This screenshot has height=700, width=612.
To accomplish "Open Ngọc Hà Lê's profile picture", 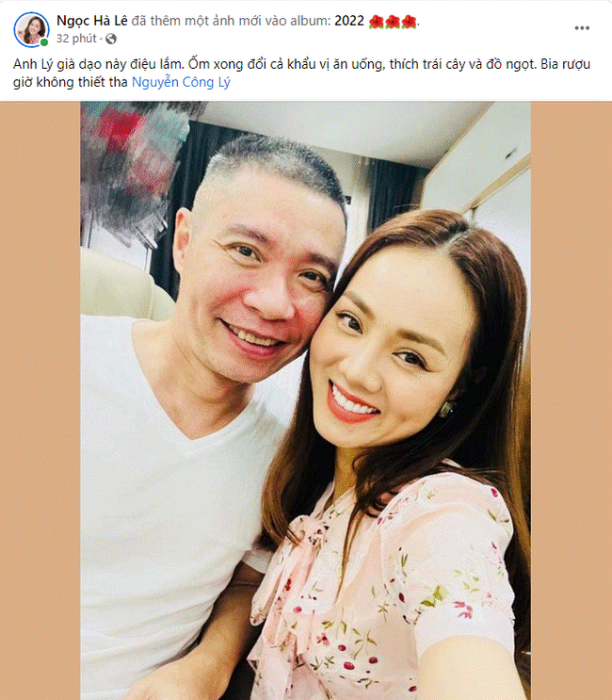I will pos(31,29).
